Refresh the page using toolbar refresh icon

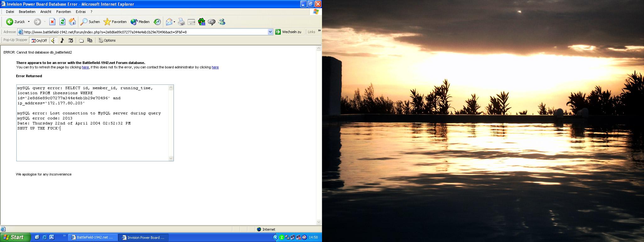click(x=62, y=22)
